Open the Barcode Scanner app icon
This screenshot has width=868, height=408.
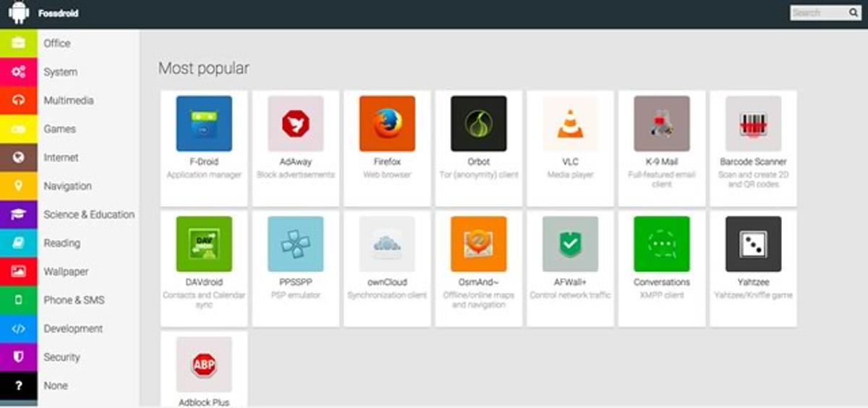tap(753, 124)
